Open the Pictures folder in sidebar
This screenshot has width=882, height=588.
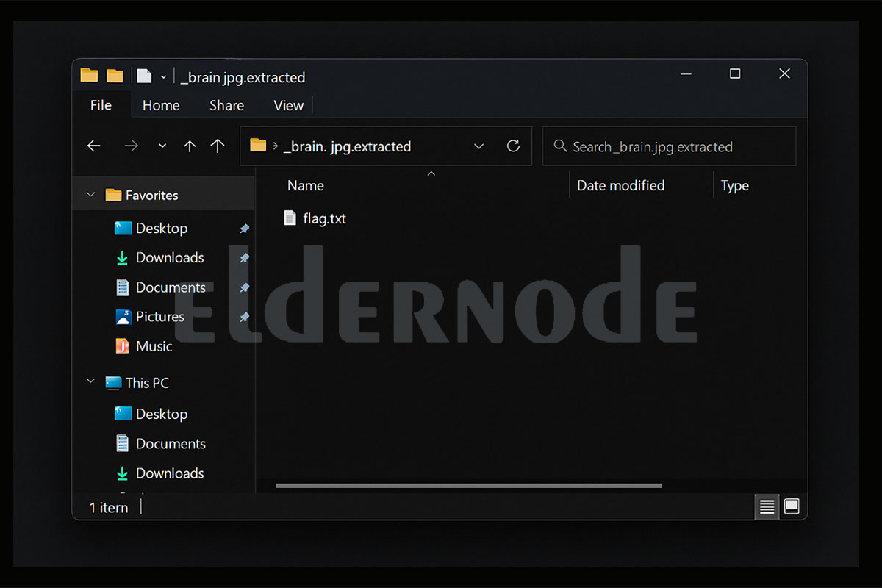(160, 316)
